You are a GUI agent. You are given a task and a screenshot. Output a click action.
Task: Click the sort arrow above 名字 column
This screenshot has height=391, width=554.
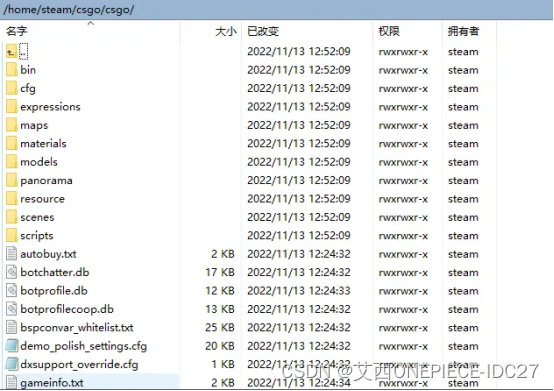point(91,23)
